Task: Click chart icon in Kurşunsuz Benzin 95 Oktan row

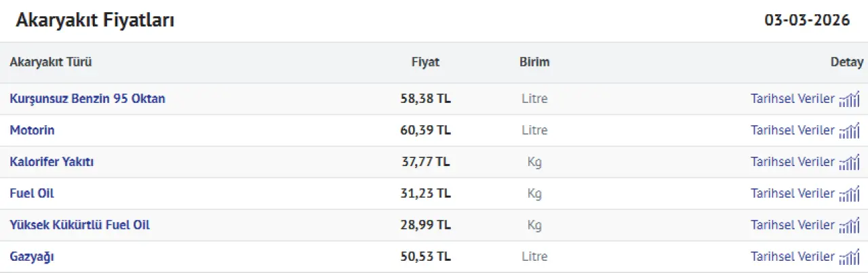Action: (x=849, y=100)
